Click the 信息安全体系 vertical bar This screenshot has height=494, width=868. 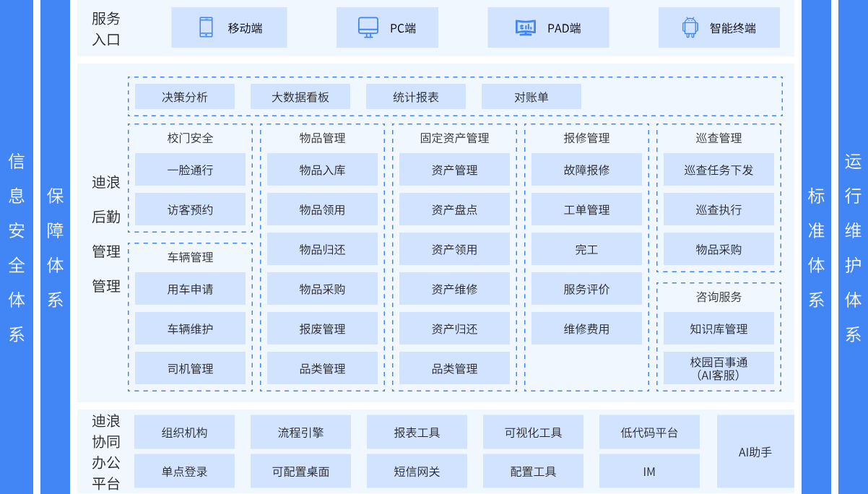[x=17, y=247]
